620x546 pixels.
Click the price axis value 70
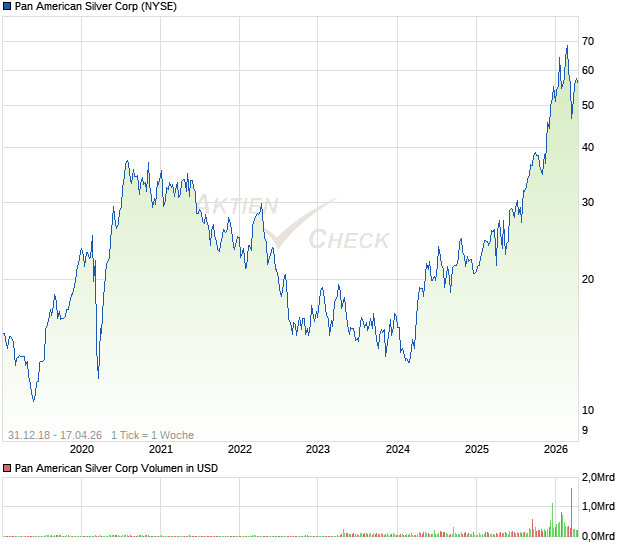click(x=588, y=42)
